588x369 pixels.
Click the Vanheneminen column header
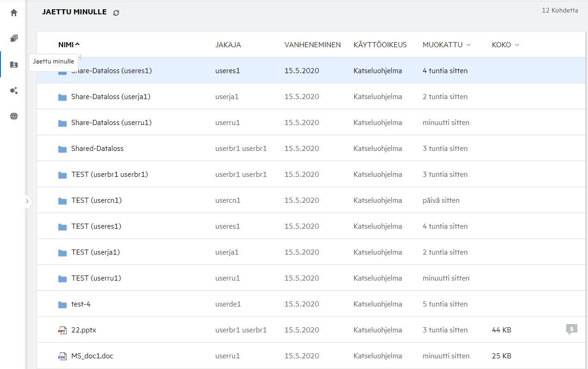coord(313,45)
